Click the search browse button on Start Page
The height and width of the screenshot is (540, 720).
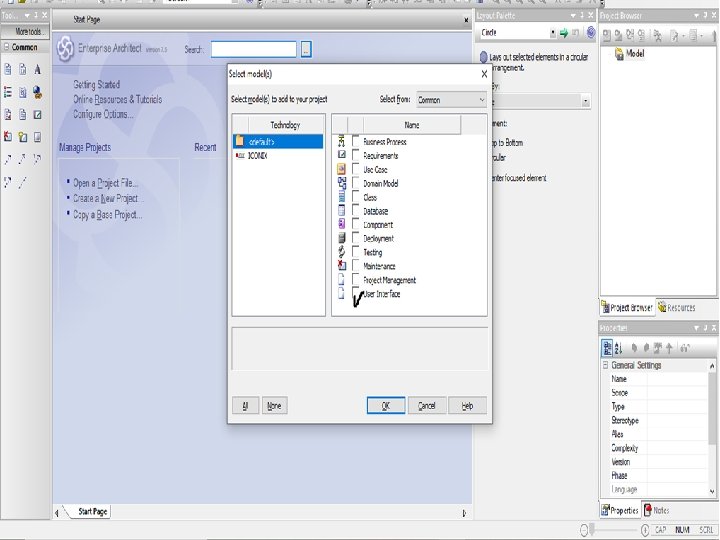[306, 49]
